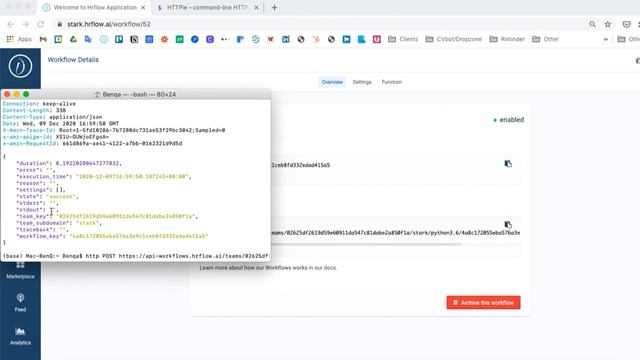
Task: Click the workflow URL horizontal scrollbar
Action: pos(366,244)
